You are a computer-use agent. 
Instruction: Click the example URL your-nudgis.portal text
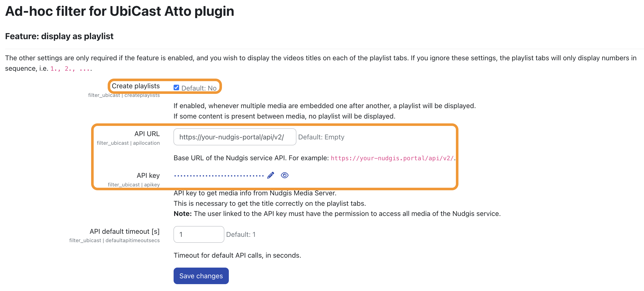pyautogui.click(x=392, y=158)
